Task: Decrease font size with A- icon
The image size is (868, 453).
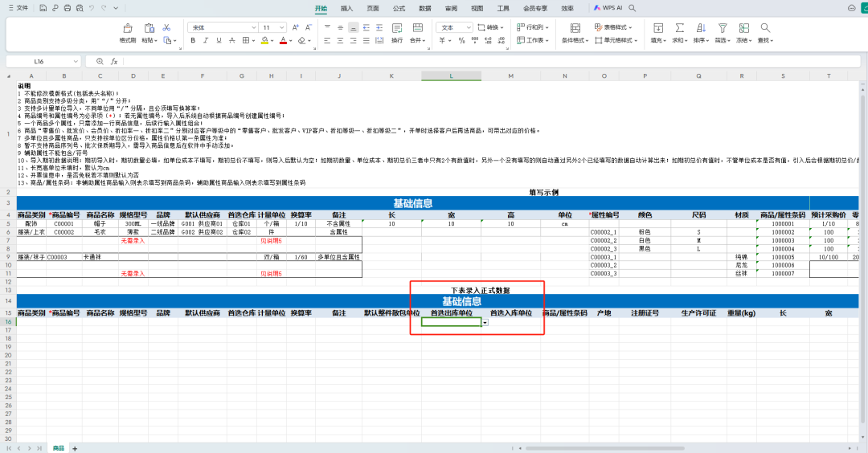Action: 309,27
